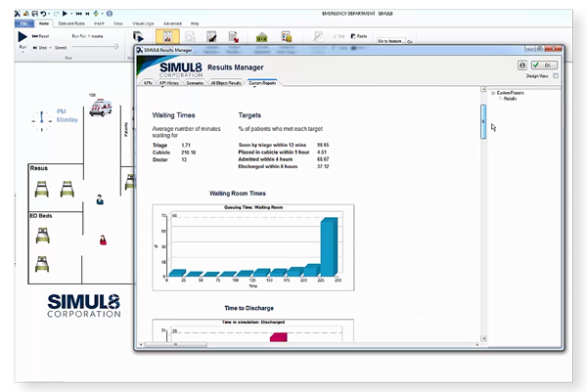Click the Reset button in the Run group
This screenshot has width=587, height=392.
click(41, 36)
